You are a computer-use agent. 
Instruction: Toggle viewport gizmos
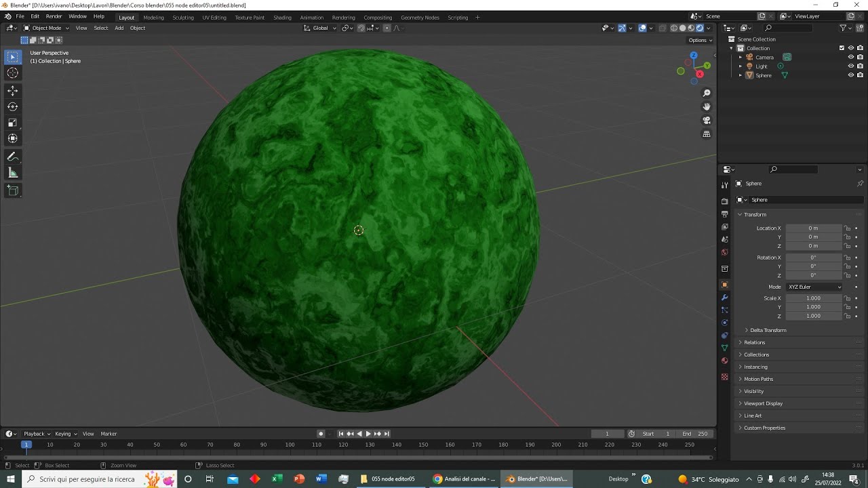coord(622,28)
